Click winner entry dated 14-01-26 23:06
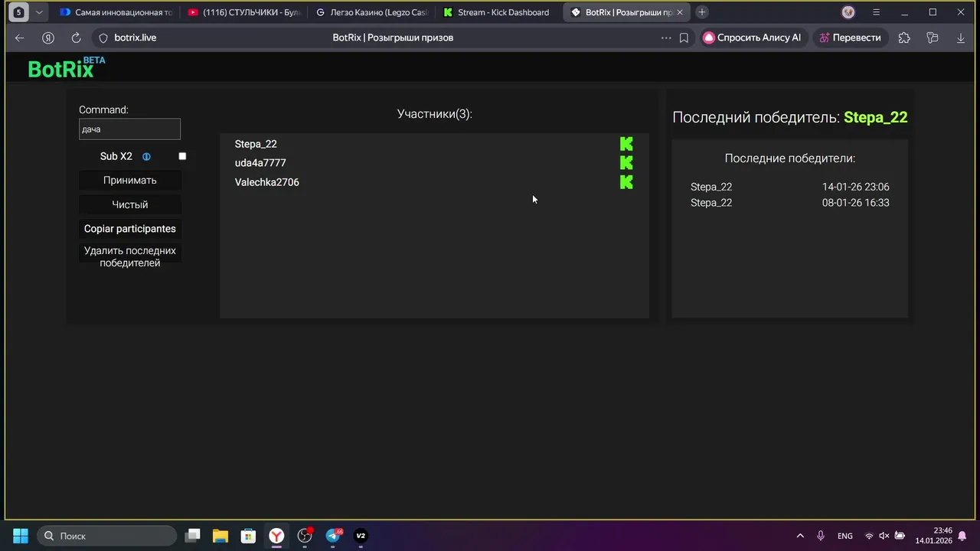Image resolution: width=980 pixels, height=551 pixels. [x=789, y=187]
